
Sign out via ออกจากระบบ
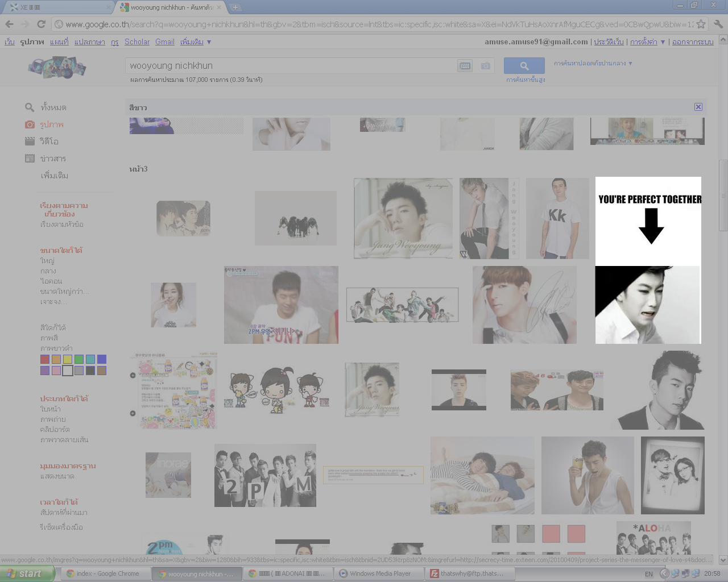tap(693, 42)
